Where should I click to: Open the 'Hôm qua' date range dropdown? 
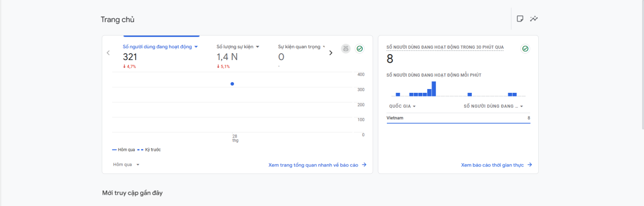click(126, 165)
